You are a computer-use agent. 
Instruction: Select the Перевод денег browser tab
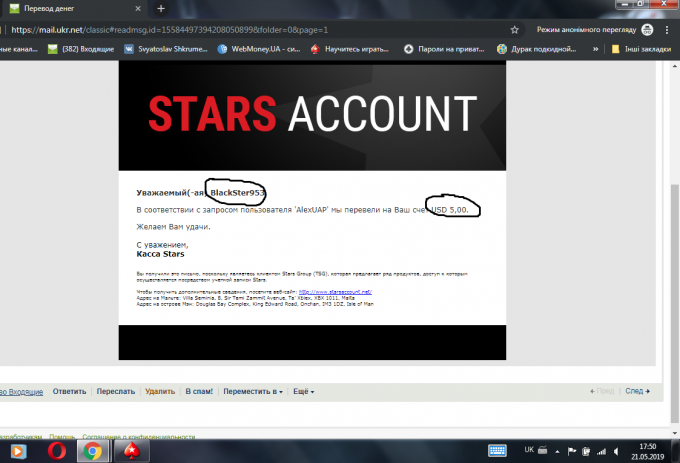[x=74, y=8]
